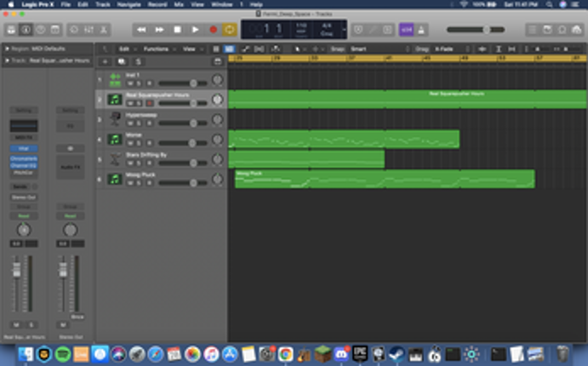Click the Stars Drifting By track icon
588x366 pixels.
click(115, 159)
